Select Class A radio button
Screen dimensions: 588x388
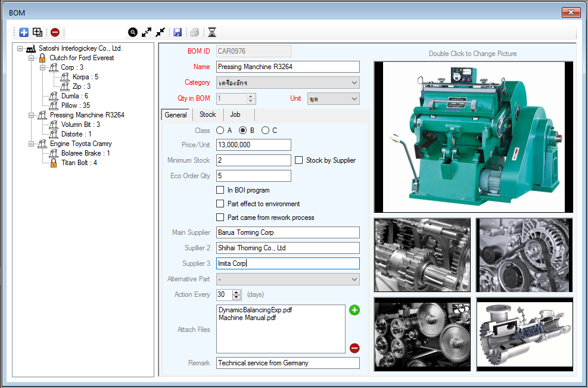(220, 130)
